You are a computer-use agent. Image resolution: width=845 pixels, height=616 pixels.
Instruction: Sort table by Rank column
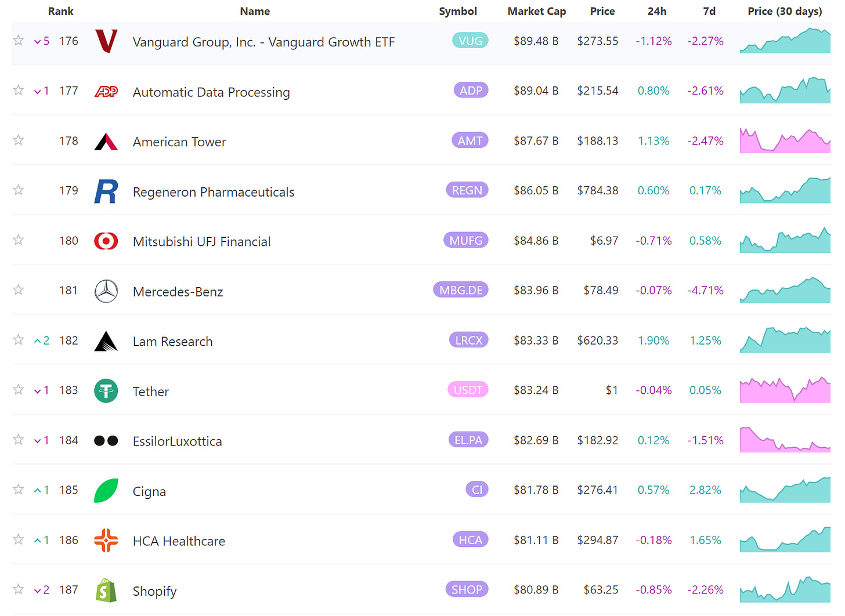pyautogui.click(x=61, y=11)
